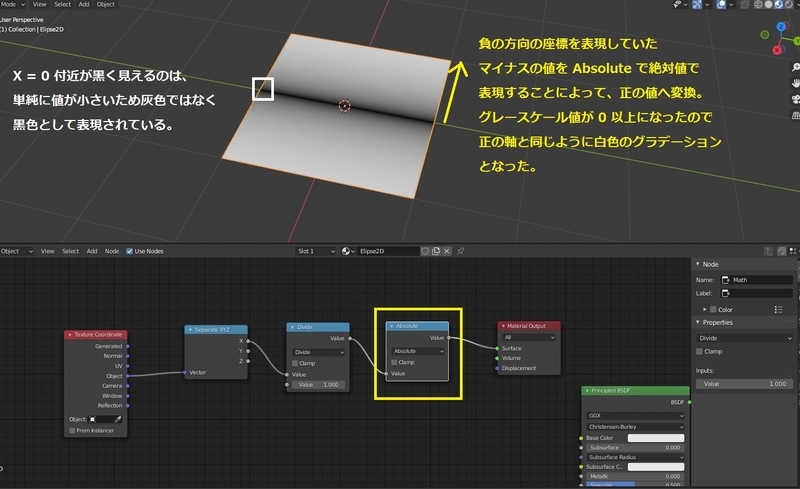Open the node editor Object type selector
Viewport: 800px width, 489px height.
[x=17, y=251]
